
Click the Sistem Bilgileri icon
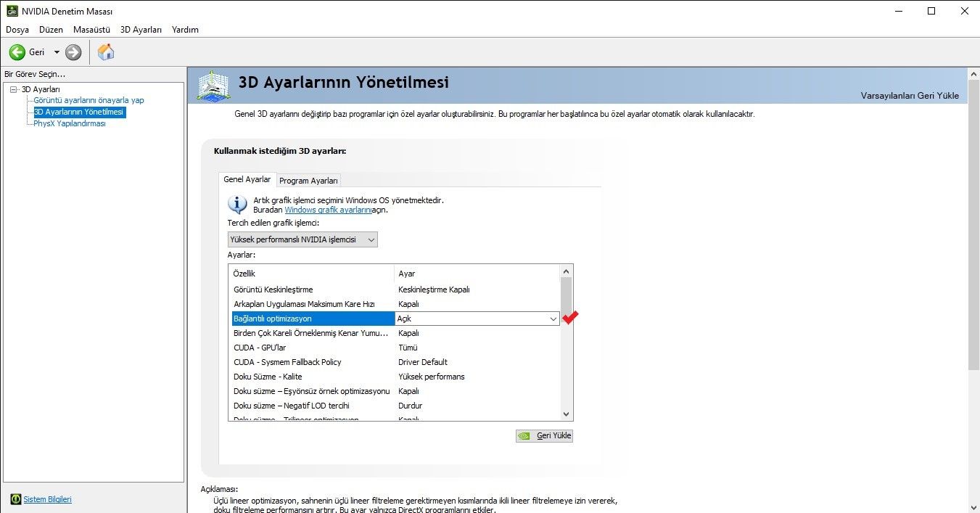pos(15,499)
